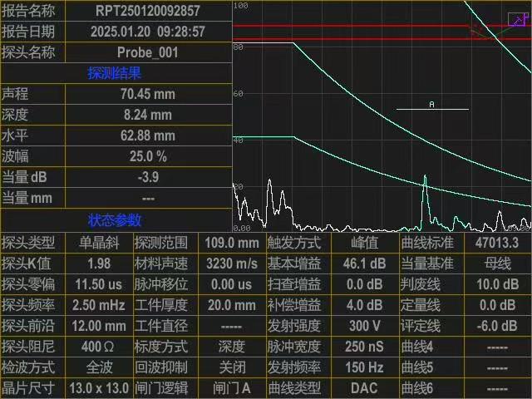Click the 当量基准 母线 value

[497, 264]
